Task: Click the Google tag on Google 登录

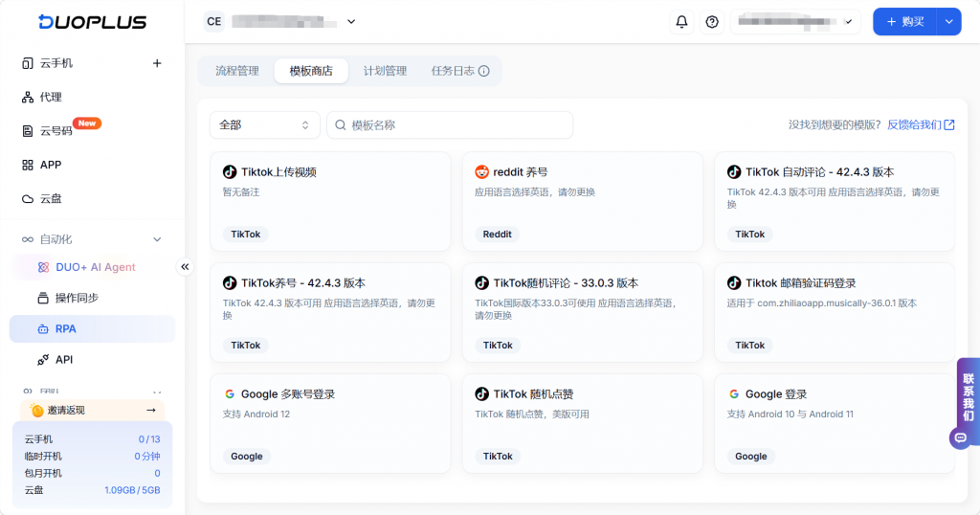Action: click(750, 457)
